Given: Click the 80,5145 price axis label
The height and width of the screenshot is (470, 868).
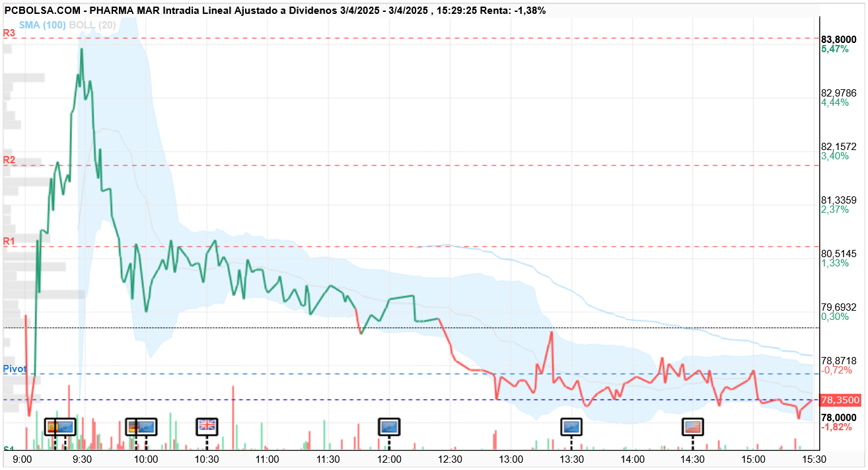Looking at the screenshot, I should [838, 253].
